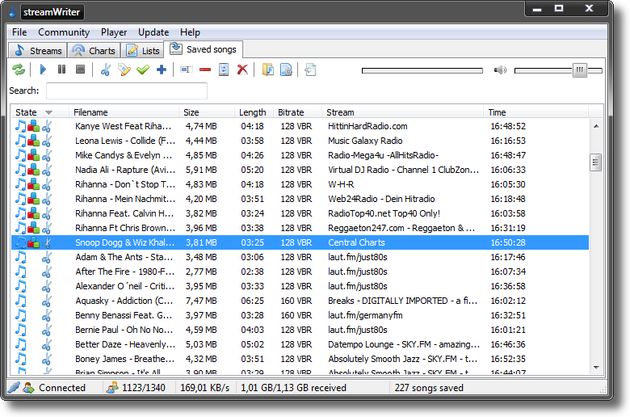Open the Help menu

[x=190, y=32]
